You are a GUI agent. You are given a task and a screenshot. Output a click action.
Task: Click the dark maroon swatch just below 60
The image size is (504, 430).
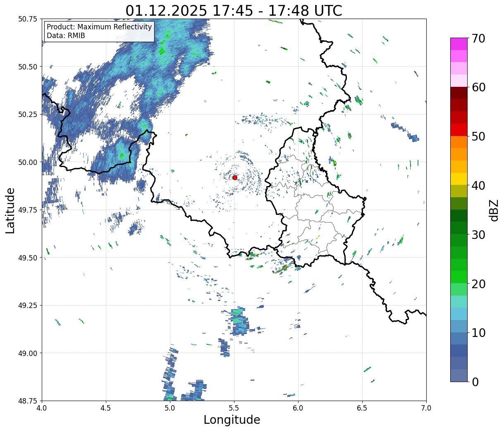point(459,93)
